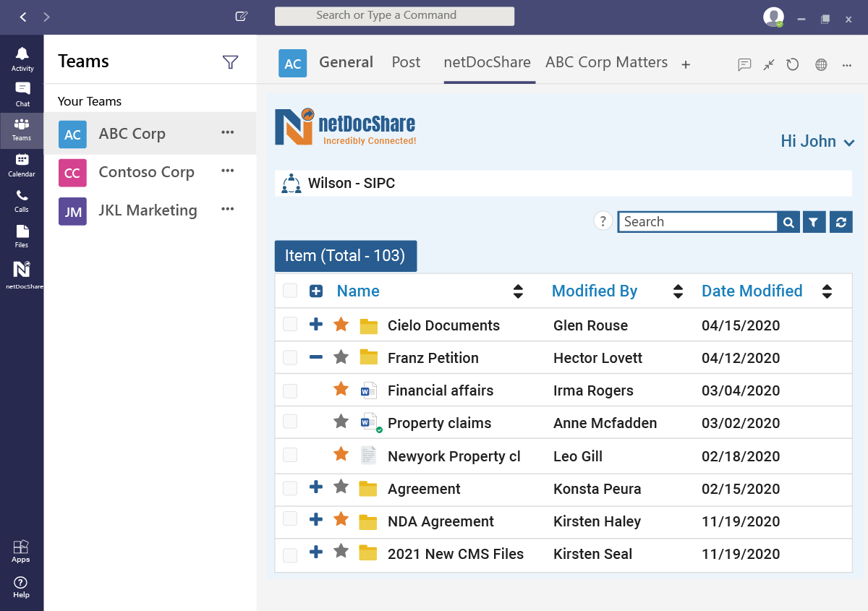Sort by Date Modified column arrows
The image size is (868, 611).
[827, 291]
